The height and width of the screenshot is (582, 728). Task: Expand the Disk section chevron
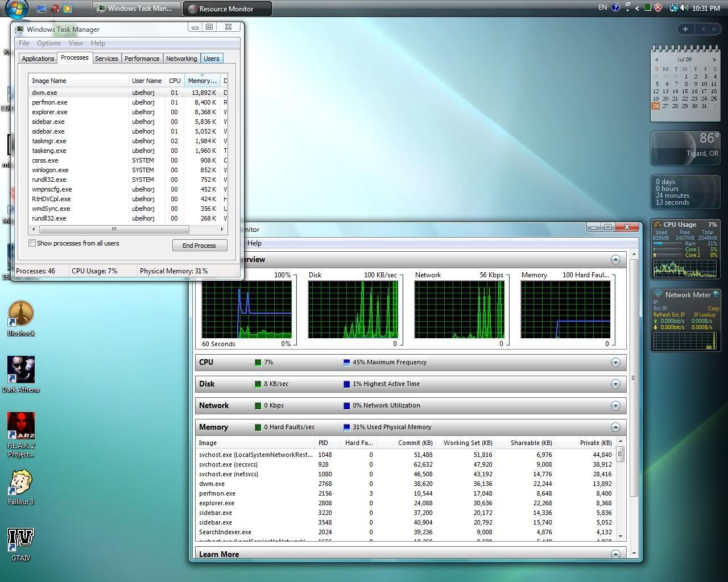pos(615,384)
